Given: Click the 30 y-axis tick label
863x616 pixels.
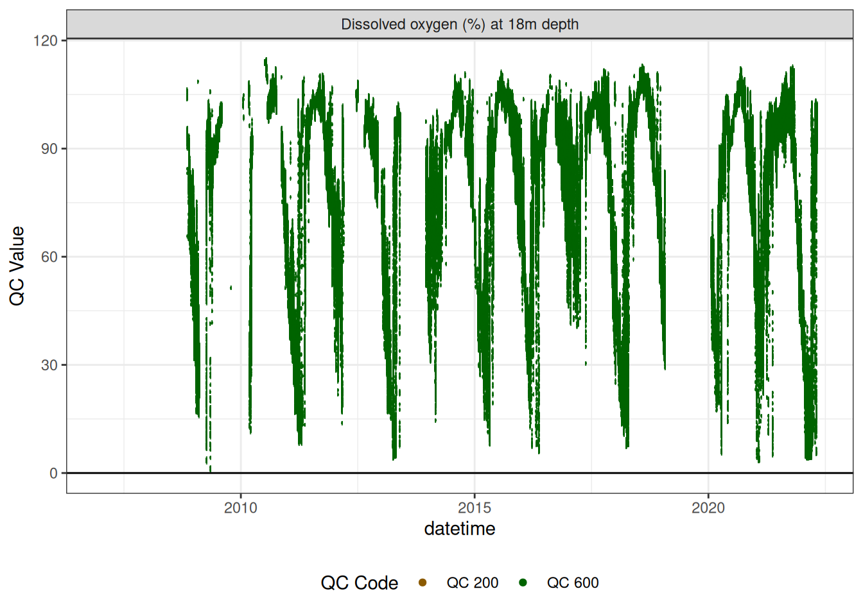Looking at the screenshot, I should [x=49, y=365].
